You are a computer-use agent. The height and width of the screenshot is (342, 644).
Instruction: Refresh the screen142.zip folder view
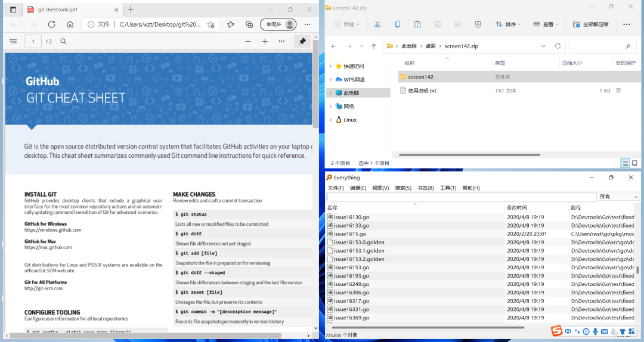coord(558,46)
